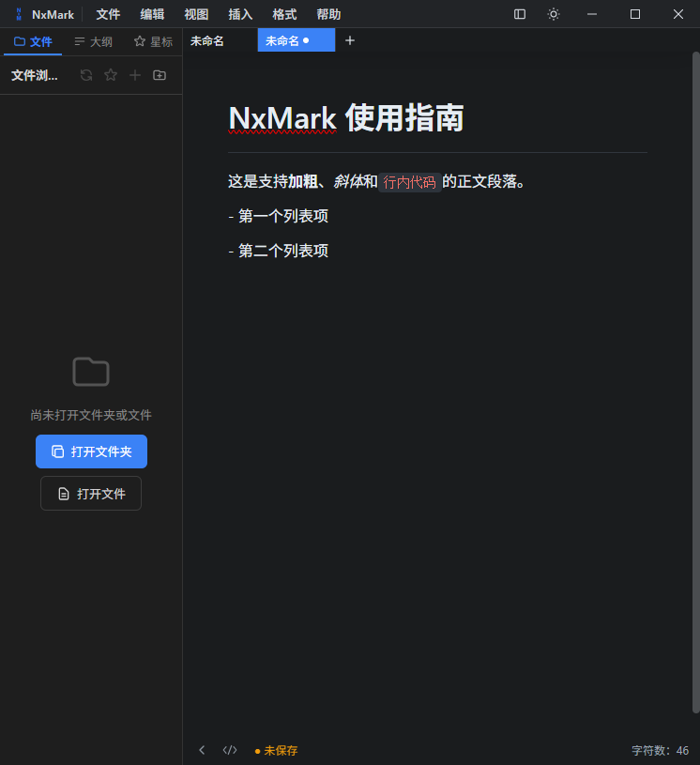Click the empty folder placeholder icon
The width and height of the screenshot is (700, 765).
91,372
